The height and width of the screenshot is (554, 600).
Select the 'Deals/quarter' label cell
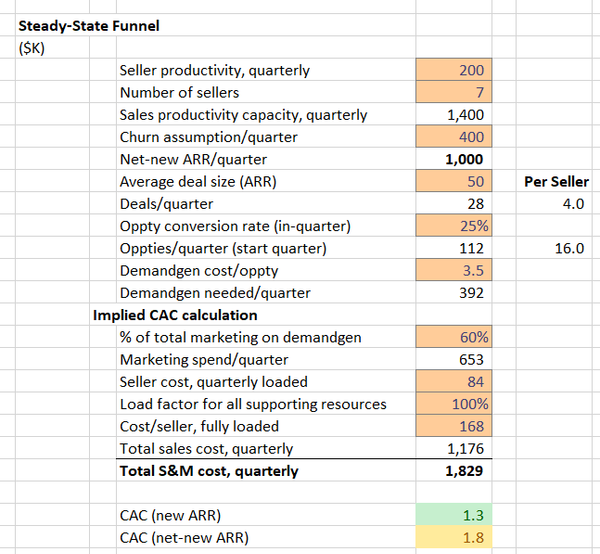166,204
